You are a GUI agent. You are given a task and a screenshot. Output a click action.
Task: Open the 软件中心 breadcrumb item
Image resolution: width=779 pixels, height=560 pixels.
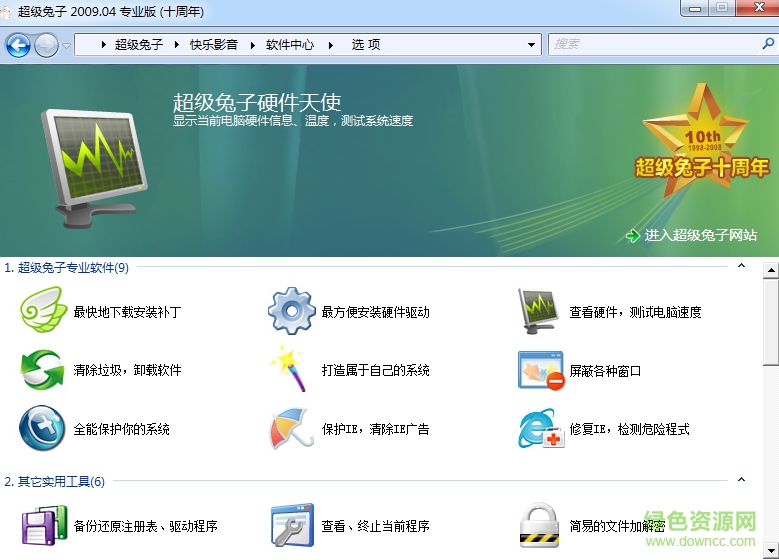[x=290, y=45]
